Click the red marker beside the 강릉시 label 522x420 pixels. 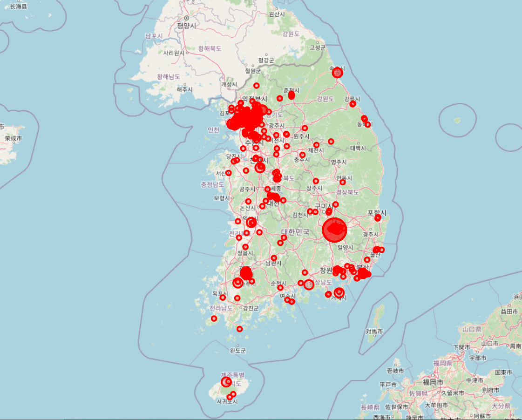tap(353, 104)
